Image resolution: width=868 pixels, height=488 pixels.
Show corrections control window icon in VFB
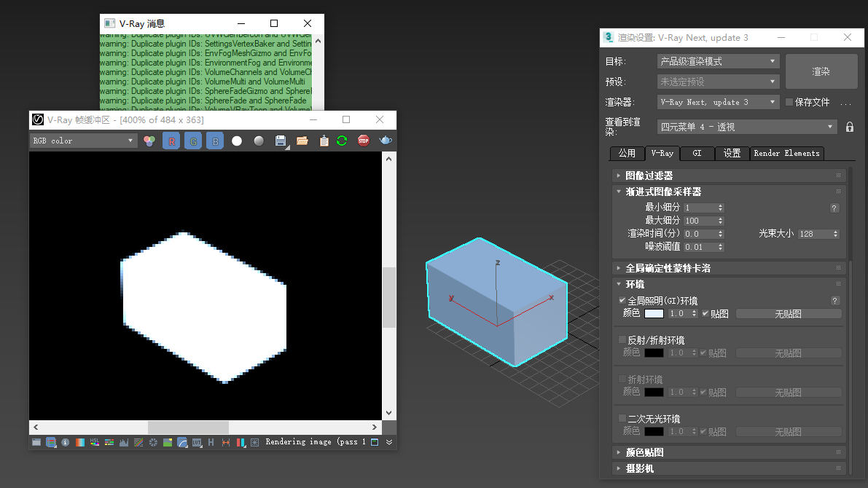36,442
